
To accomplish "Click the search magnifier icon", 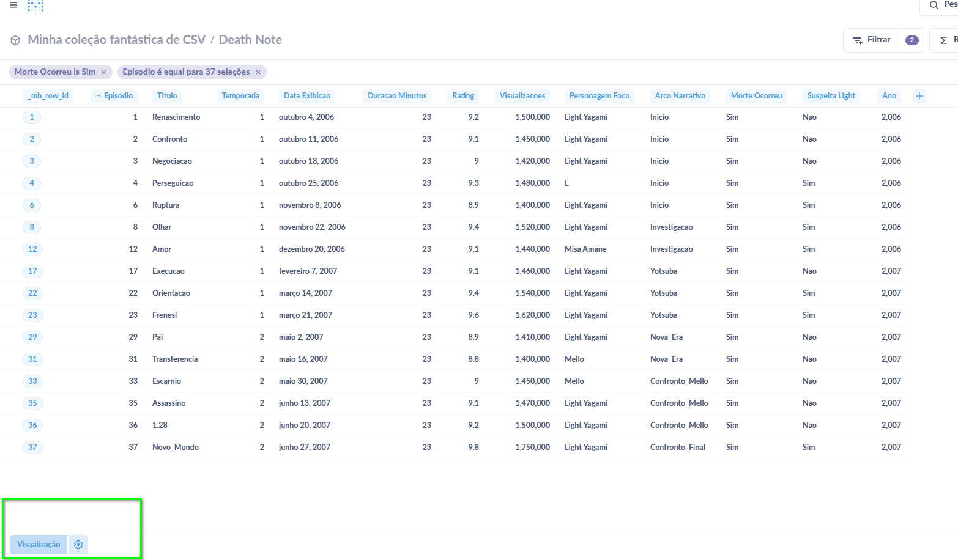I will pyautogui.click(x=934, y=6).
